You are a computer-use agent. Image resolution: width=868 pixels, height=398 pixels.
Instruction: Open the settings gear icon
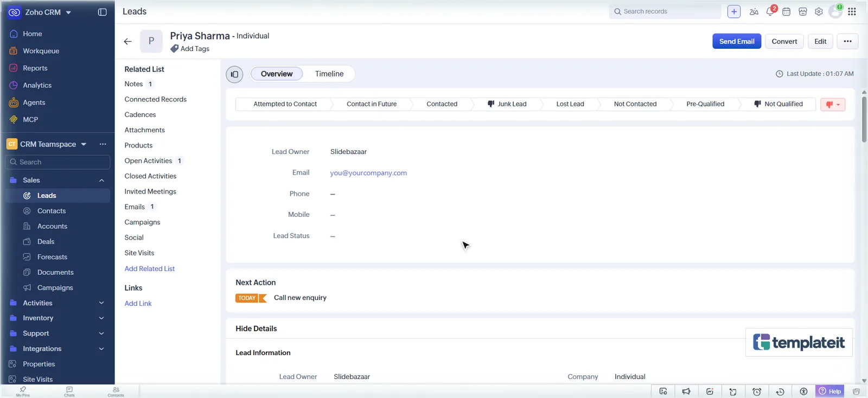point(819,11)
